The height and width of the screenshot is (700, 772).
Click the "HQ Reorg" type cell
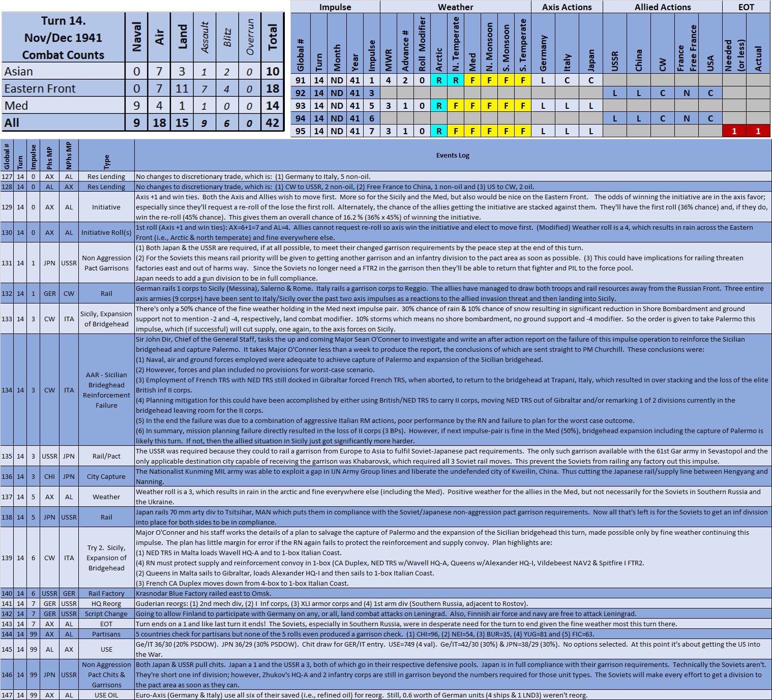click(x=106, y=603)
